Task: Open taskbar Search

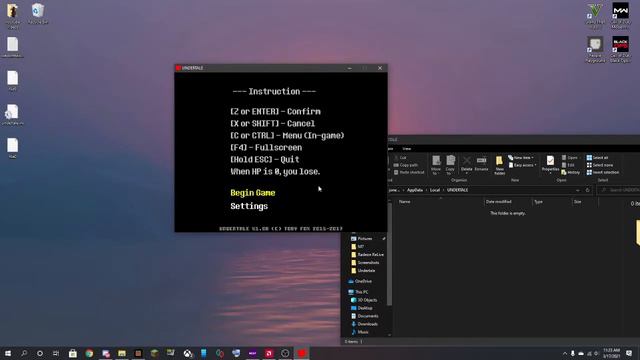Action: 24,353
